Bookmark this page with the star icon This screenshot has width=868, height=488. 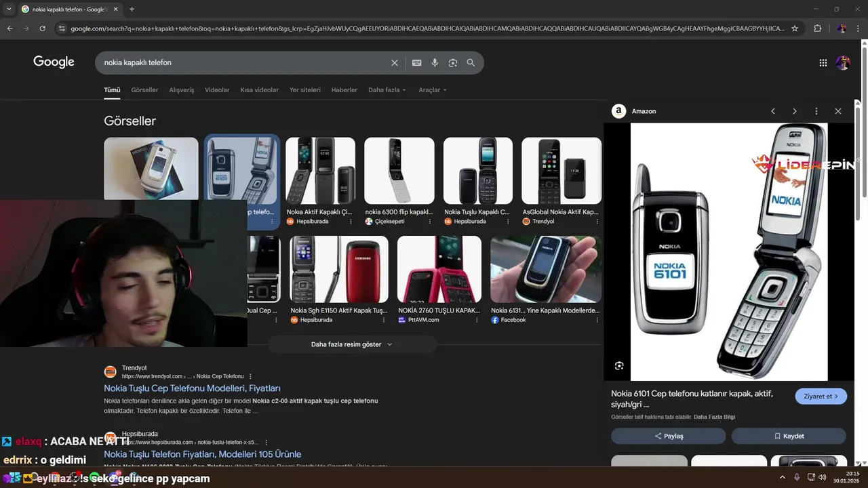(x=795, y=28)
